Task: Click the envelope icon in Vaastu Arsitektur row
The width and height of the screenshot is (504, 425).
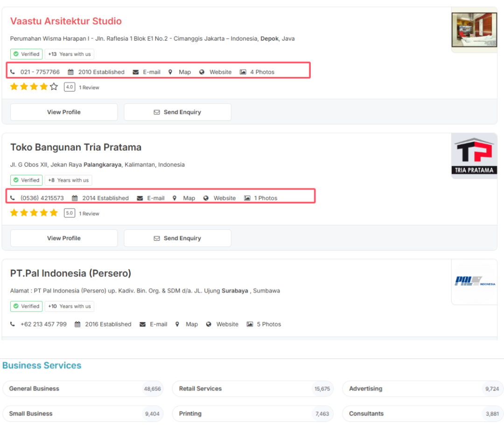Action: (136, 72)
